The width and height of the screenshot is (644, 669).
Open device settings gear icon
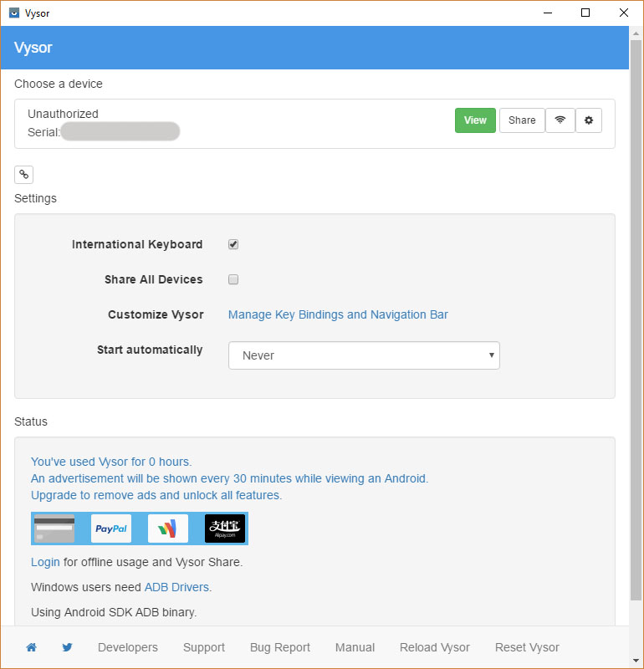pos(589,120)
